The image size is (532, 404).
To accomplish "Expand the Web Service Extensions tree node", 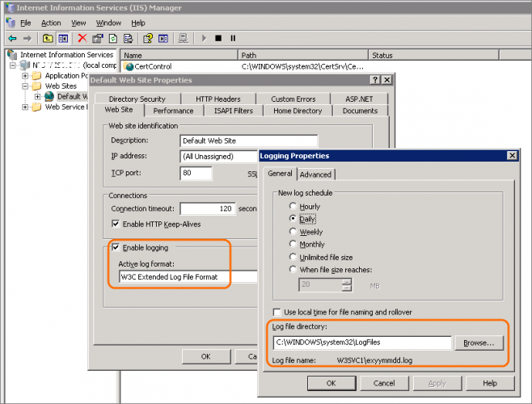I will (25, 107).
